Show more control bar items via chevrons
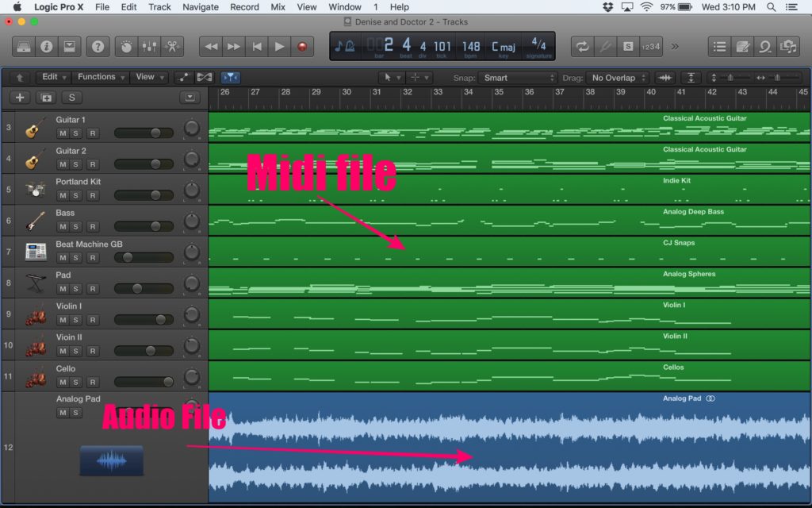 pos(675,47)
